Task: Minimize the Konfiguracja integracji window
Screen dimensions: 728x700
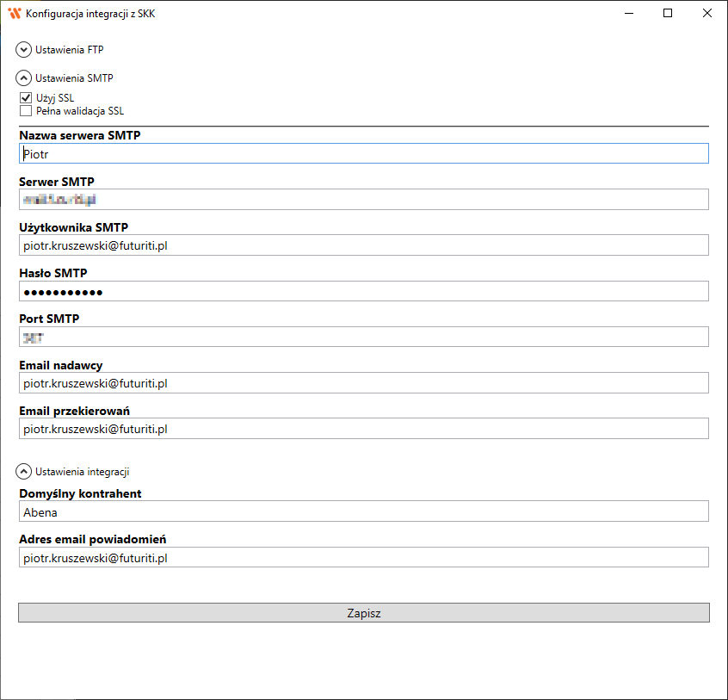Action: [x=629, y=14]
